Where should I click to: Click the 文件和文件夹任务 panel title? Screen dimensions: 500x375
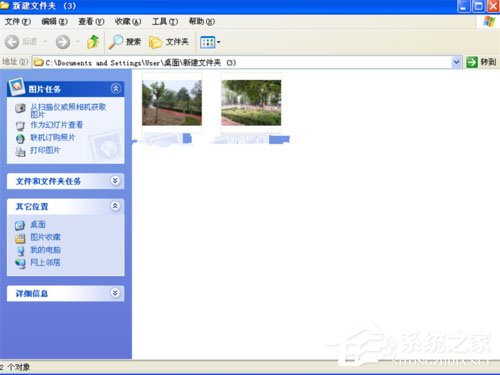pyautogui.click(x=48, y=181)
